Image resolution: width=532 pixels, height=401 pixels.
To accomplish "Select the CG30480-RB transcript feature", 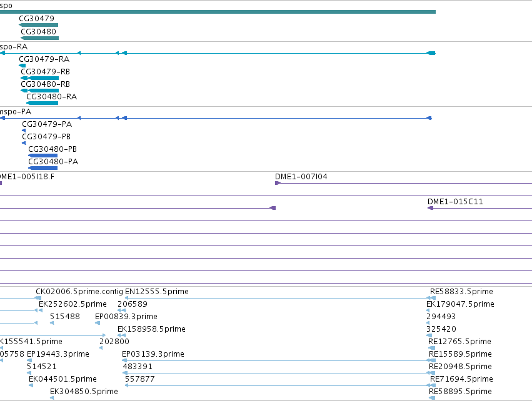I will coord(39,91).
